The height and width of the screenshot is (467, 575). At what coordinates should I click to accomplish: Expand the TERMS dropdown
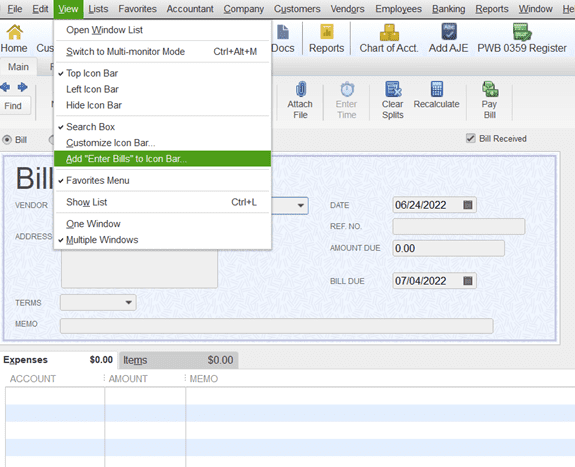(128, 302)
